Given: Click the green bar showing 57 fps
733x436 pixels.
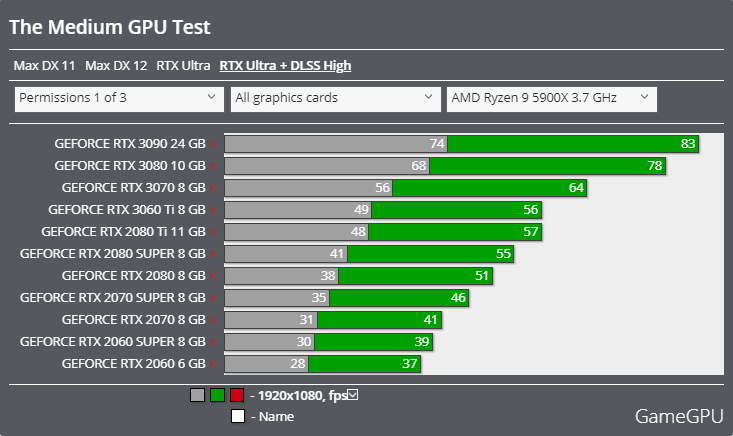Looking at the screenshot, I should coord(455,231).
